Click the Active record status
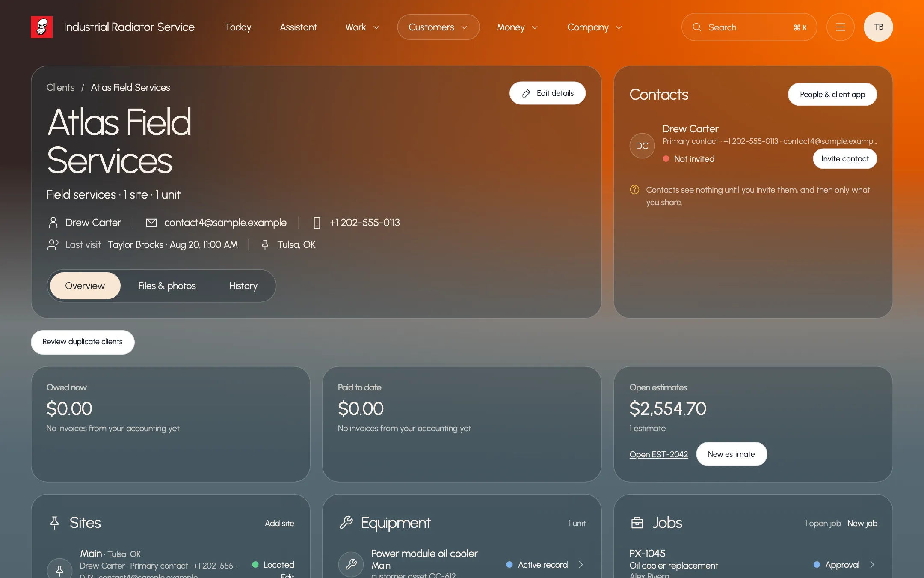Viewport: 924px width, 578px height. (x=537, y=565)
